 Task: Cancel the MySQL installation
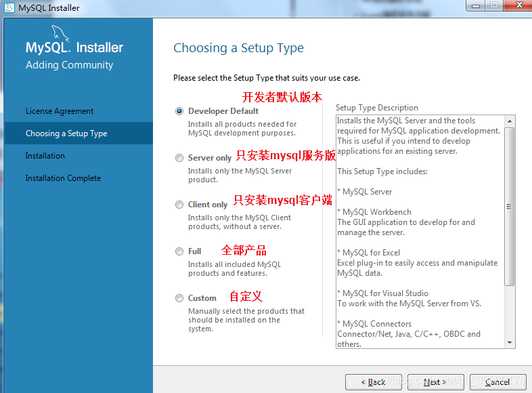(x=497, y=382)
